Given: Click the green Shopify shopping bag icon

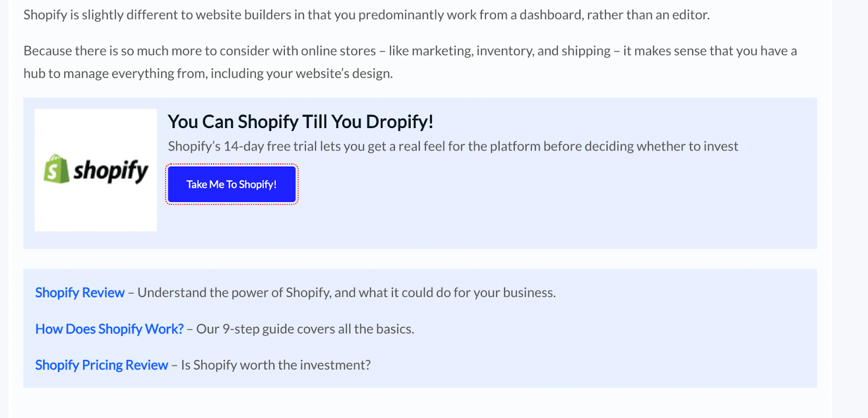Looking at the screenshot, I should click(56, 169).
